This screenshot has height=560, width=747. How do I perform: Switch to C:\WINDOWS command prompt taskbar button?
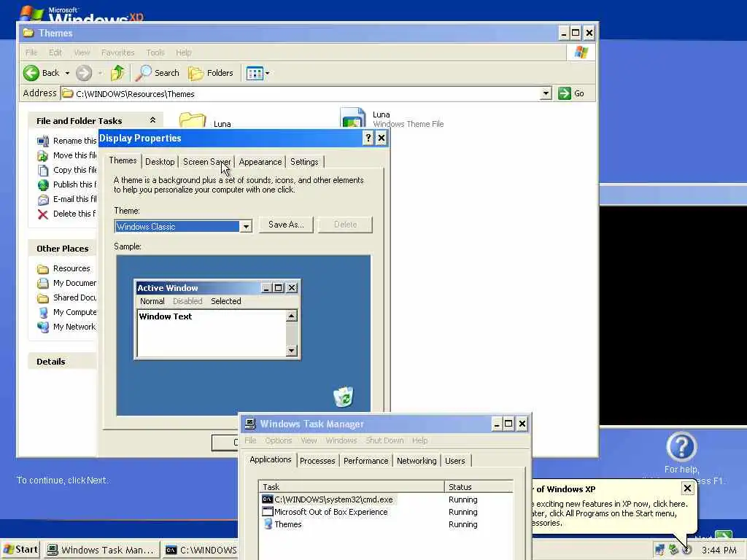(x=200, y=550)
